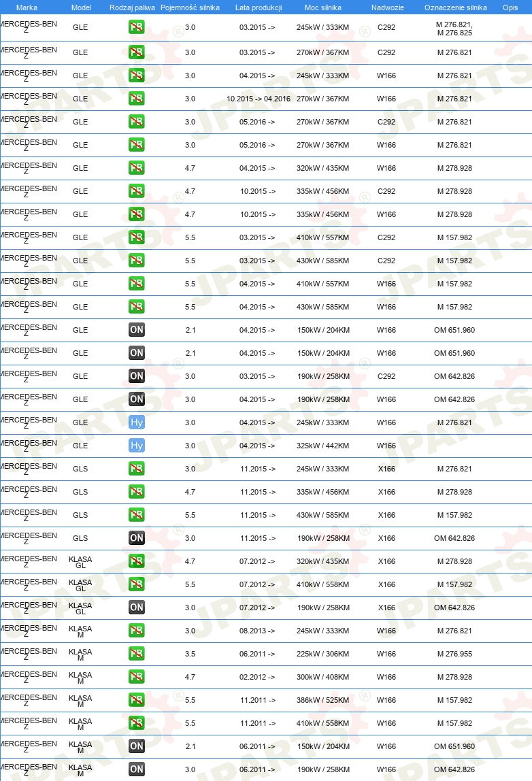Select the date cell 10.2015 -> 04.2016

click(x=259, y=99)
